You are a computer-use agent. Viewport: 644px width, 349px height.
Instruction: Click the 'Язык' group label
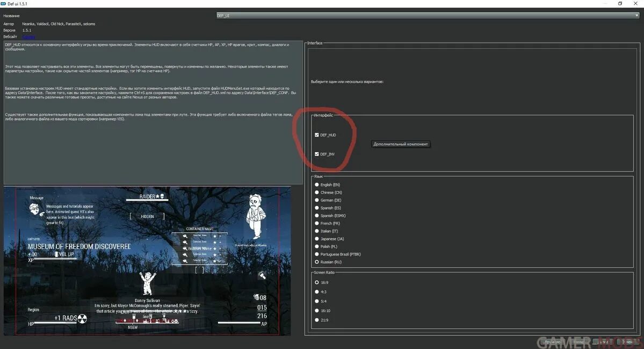319,176
